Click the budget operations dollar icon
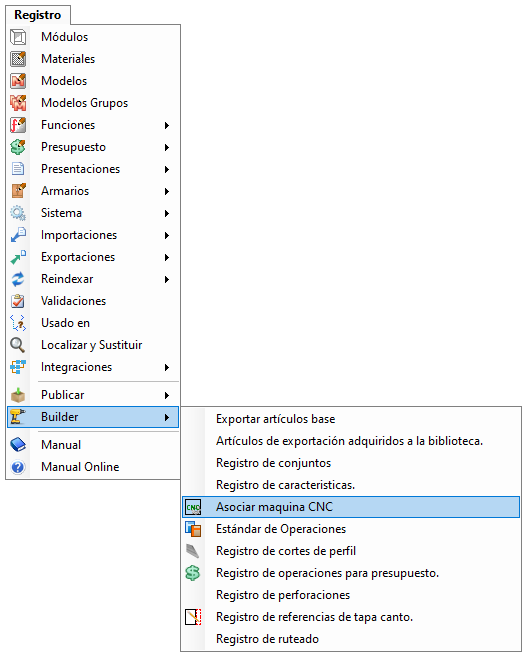Image resolution: width=528 pixels, height=659 pixels. (x=193, y=573)
